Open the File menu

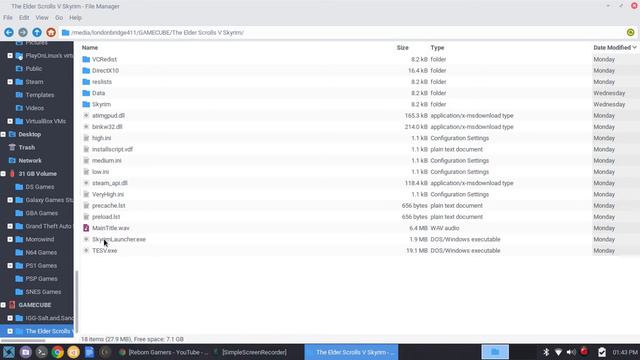tap(8, 18)
